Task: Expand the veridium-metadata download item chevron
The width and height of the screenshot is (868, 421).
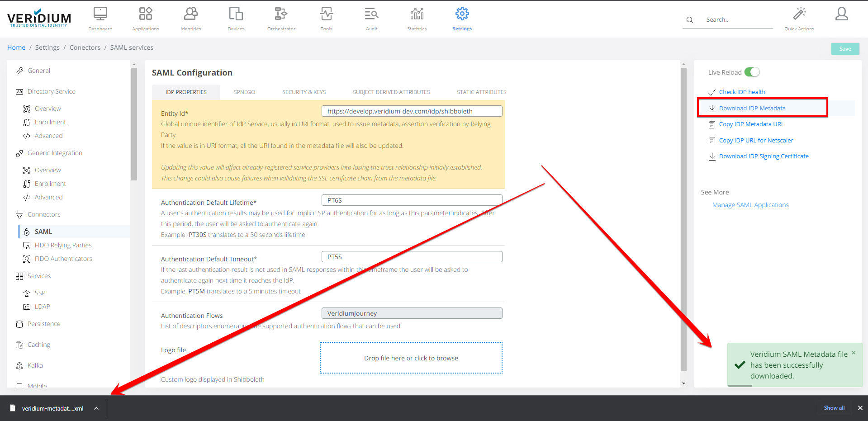Action: pyautogui.click(x=96, y=408)
